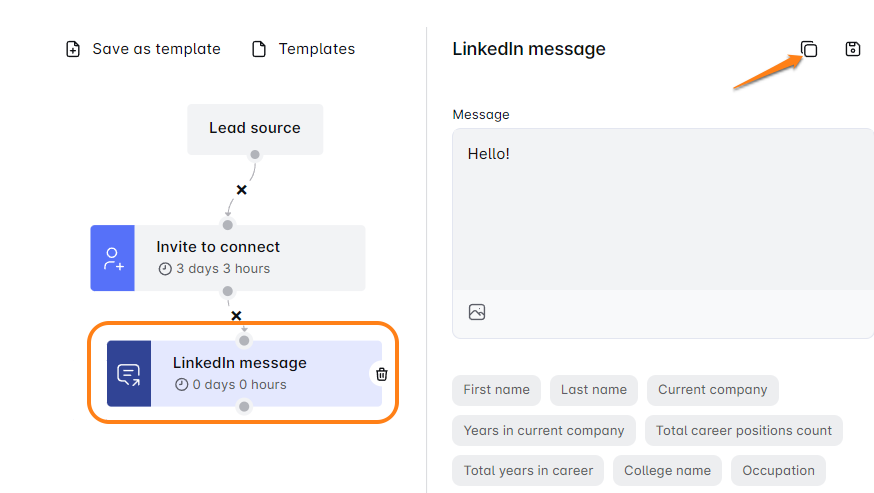Insert the College name variable
This screenshot has width=874, height=493.
[x=667, y=471]
